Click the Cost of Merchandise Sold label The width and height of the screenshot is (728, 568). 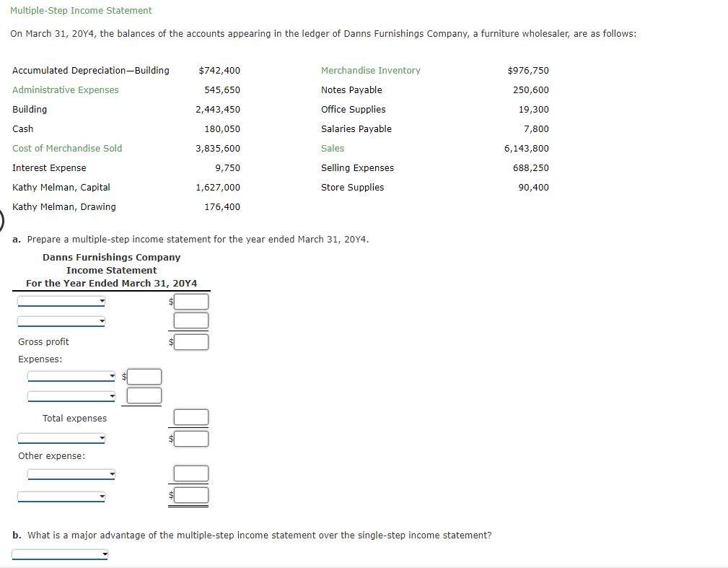[66, 148]
